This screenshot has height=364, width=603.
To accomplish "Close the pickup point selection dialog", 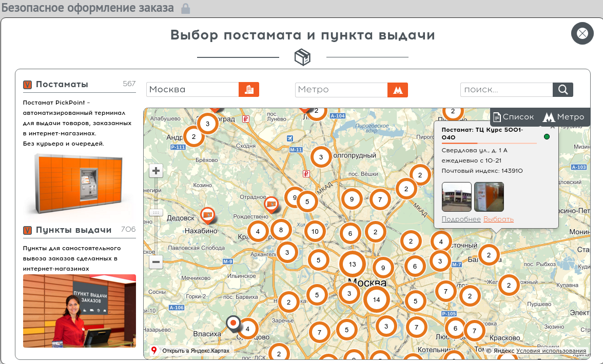I will coord(582,34).
